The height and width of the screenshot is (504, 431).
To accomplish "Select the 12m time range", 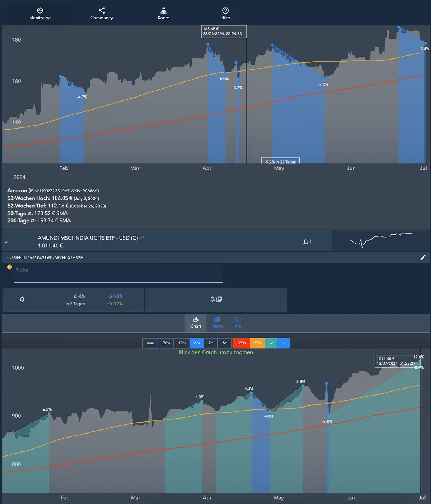I will (x=182, y=343).
